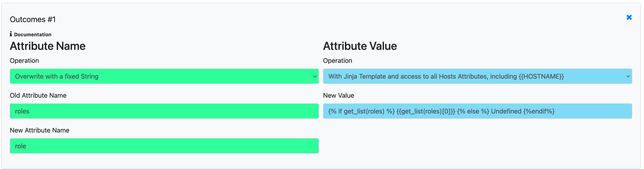Viewport: 644px width, 169px height.
Task: Click the 'Attribute Value' heading
Action: pos(360,46)
